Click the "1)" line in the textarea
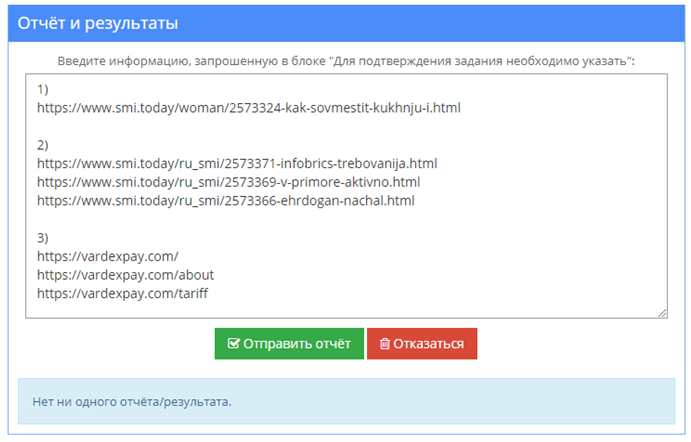 click(x=43, y=89)
